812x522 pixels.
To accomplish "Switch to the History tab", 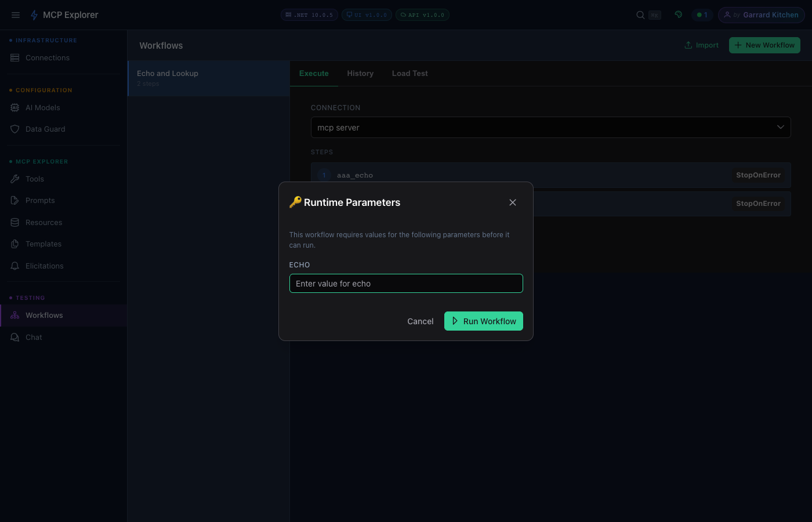I will (x=360, y=73).
